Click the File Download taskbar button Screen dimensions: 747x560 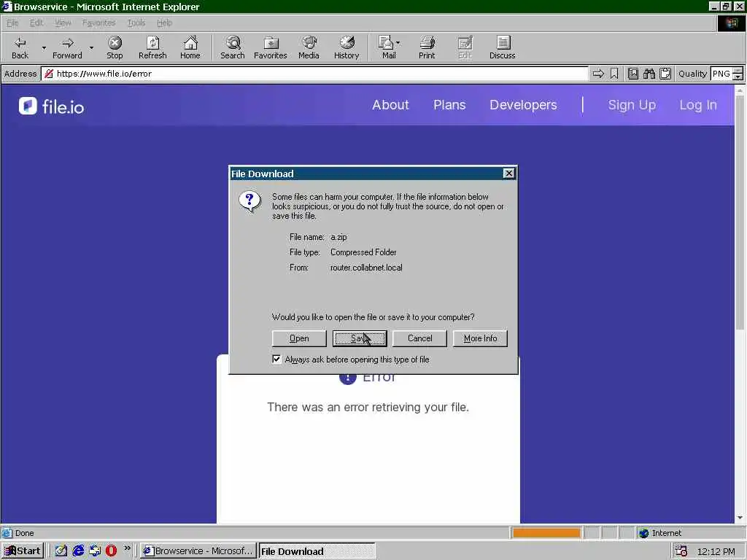pyautogui.click(x=317, y=551)
